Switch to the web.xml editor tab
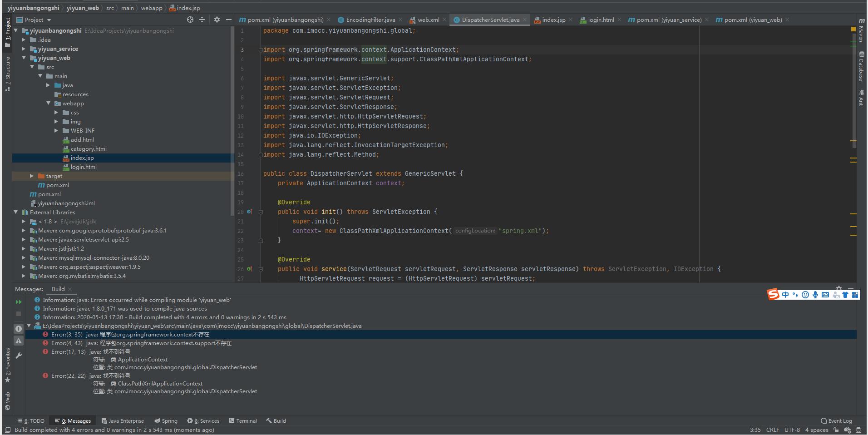 pyautogui.click(x=428, y=20)
